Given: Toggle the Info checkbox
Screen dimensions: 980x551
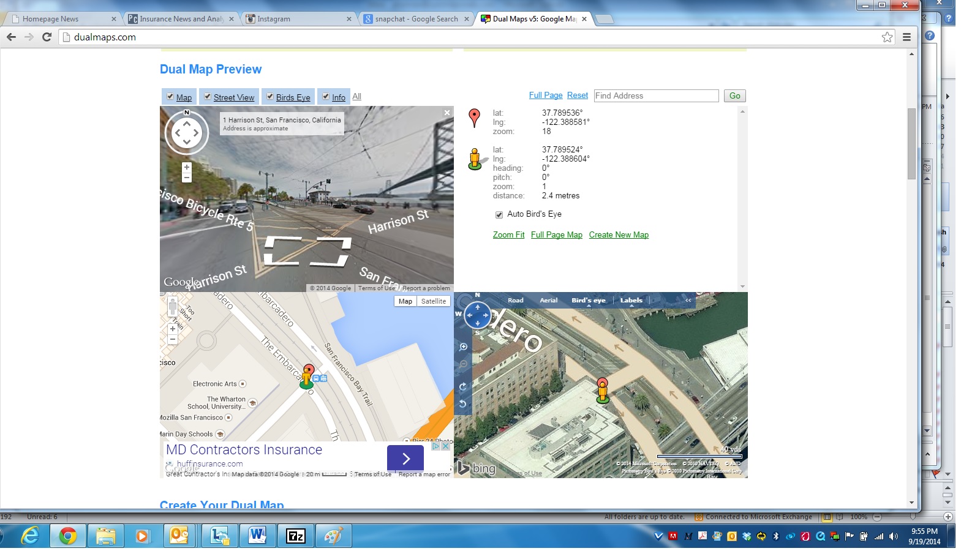Looking at the screenshot, I should coord(326,97).
